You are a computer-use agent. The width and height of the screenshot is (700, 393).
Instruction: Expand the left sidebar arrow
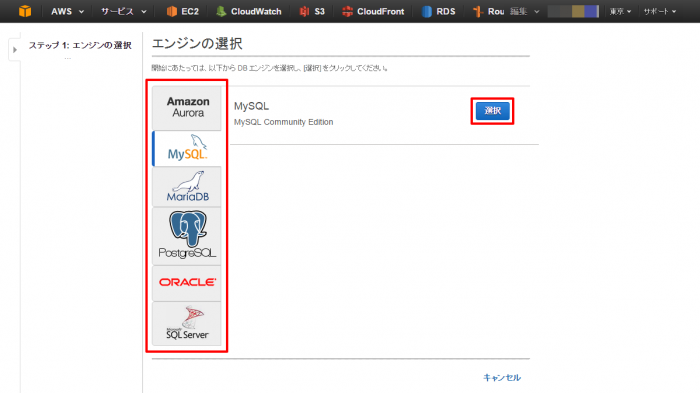(15, 50)
